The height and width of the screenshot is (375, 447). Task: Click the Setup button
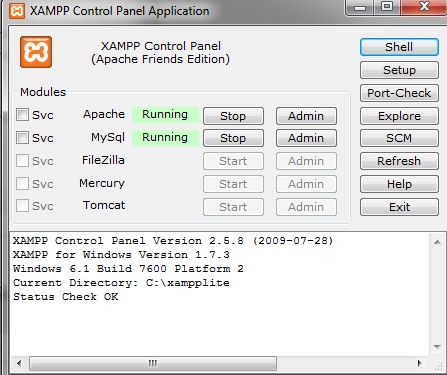click(x=399, y=70)
